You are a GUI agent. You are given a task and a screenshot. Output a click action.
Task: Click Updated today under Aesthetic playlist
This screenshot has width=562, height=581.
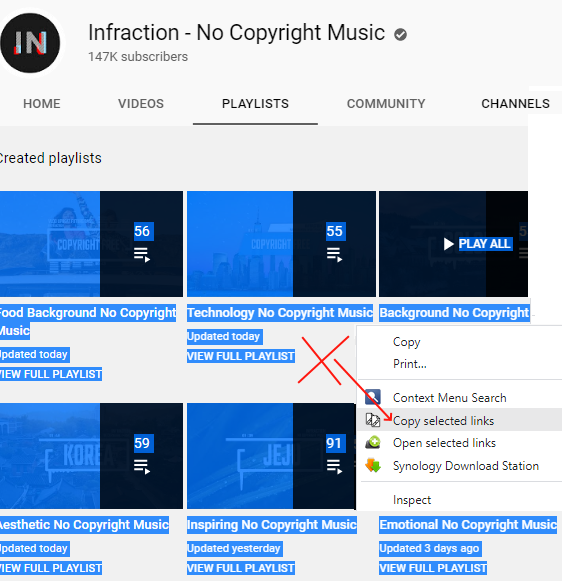click(34, 548)
